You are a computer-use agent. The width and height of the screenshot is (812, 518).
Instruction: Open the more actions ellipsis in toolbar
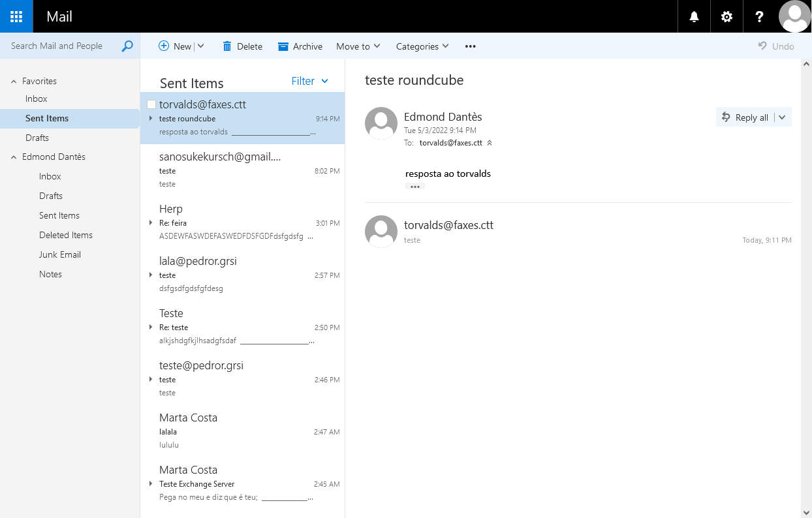point(470,46)
